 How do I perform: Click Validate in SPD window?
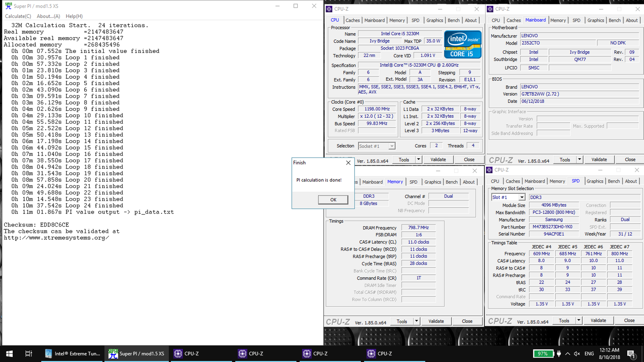[x=598, y=321]
